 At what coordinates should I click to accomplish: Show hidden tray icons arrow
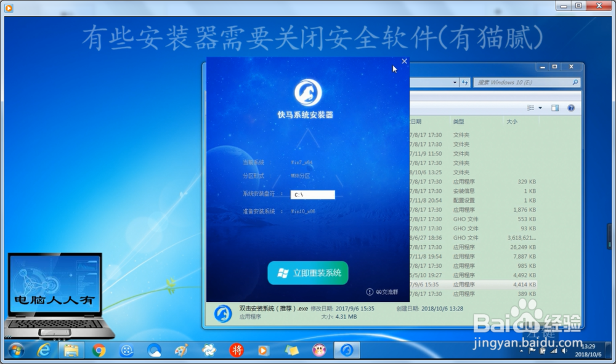[521, 351]
